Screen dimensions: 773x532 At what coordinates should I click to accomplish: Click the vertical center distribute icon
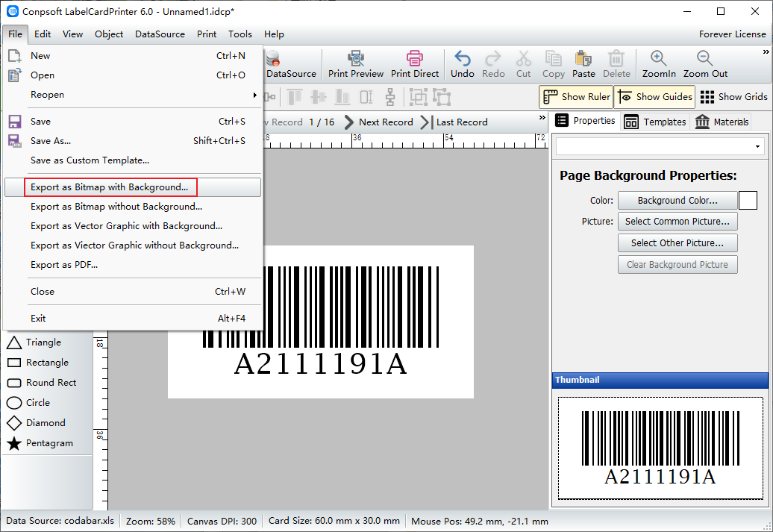point(390,97)
